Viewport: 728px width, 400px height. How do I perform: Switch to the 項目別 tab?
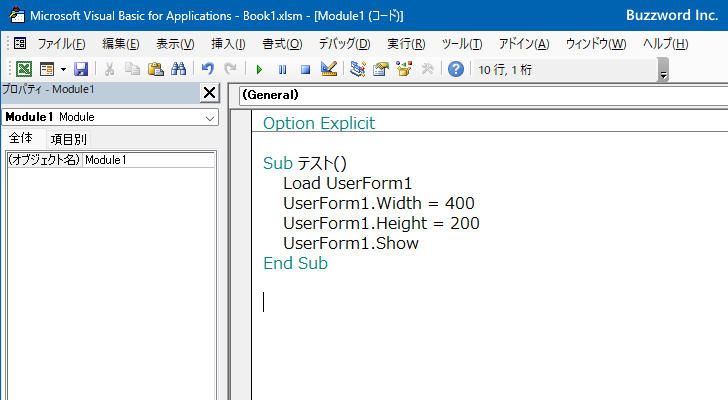click(68, 139)
